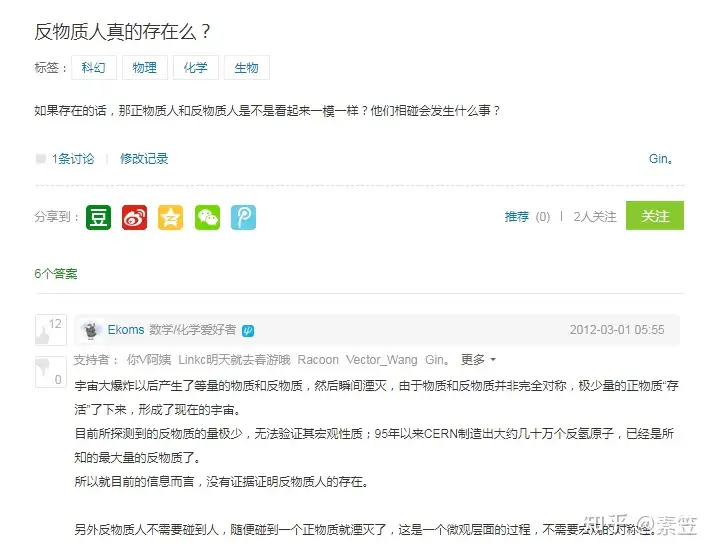Screen dimensions: 715x555
Task: Select the 科幻 tag
Action: [94, 67]
